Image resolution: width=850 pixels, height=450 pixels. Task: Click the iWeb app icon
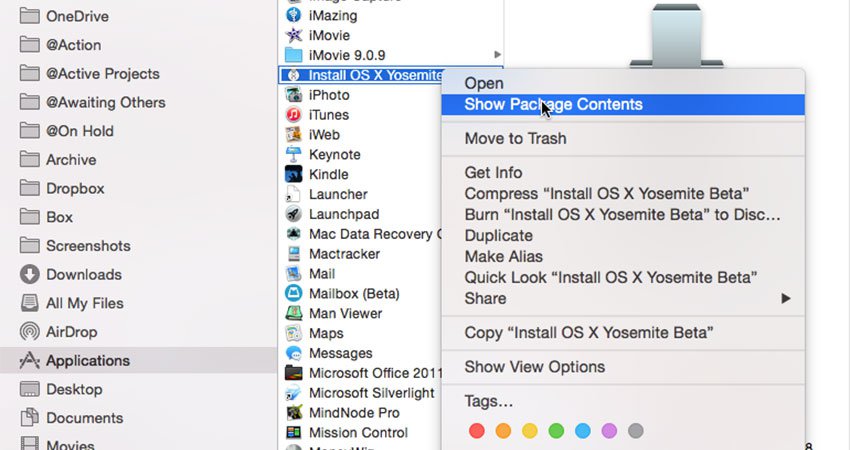[293, 134]
